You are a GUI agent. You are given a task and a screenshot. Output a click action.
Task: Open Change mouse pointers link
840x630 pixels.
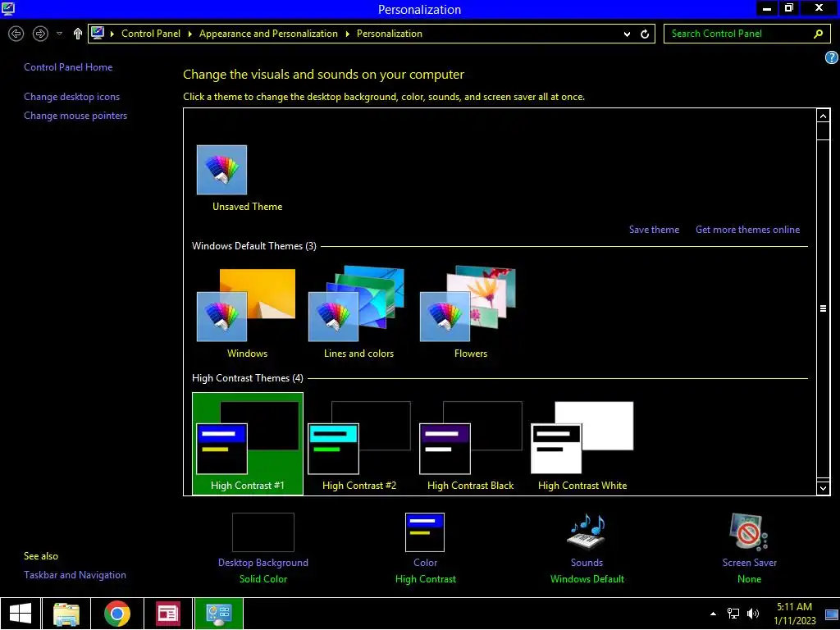tap(75, 116)
